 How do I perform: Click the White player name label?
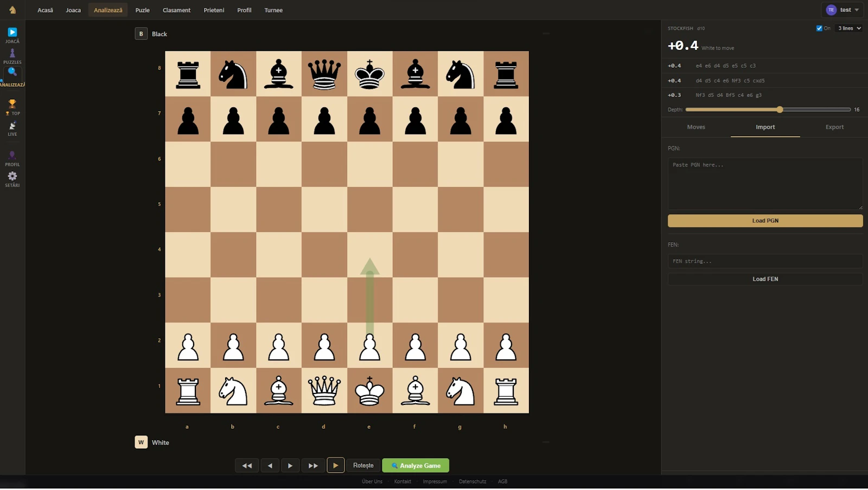pos(161,443)
